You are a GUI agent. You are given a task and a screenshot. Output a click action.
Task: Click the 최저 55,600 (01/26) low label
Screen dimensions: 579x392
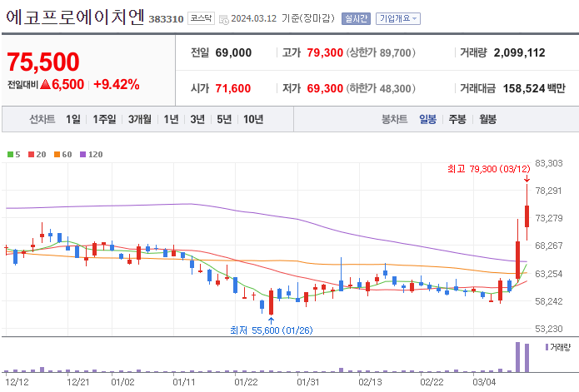click(x=271, y=330)
